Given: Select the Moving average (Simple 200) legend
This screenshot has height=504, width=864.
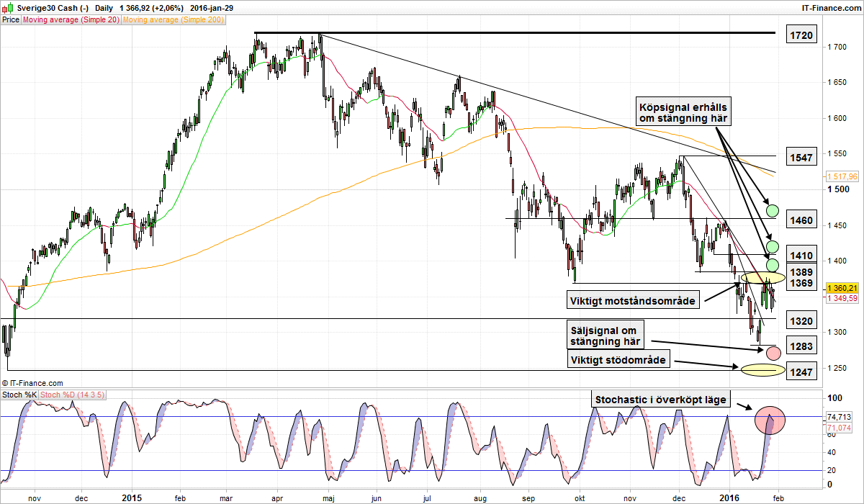Looking at the screenshot, I should [x=173, y=20].
